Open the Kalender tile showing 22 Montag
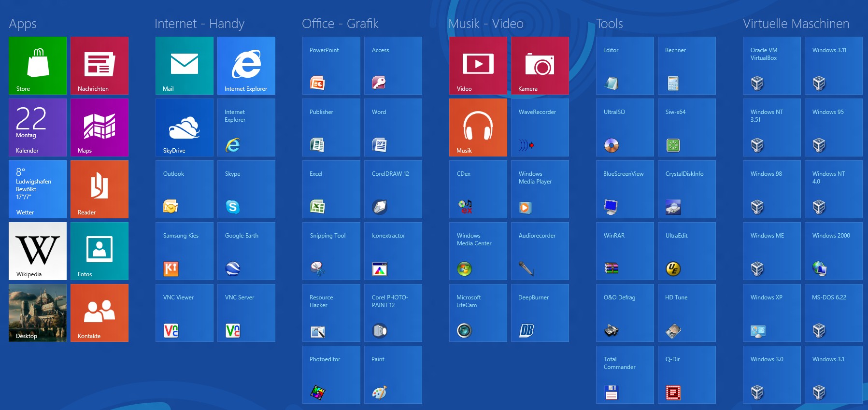 click(x=38, y=127)
